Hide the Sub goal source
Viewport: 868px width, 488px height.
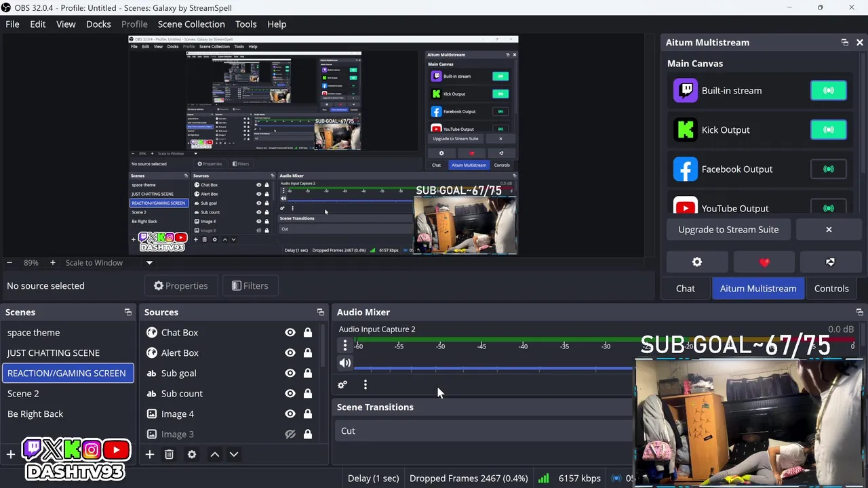pyautogui.click(x=290, y=373)
